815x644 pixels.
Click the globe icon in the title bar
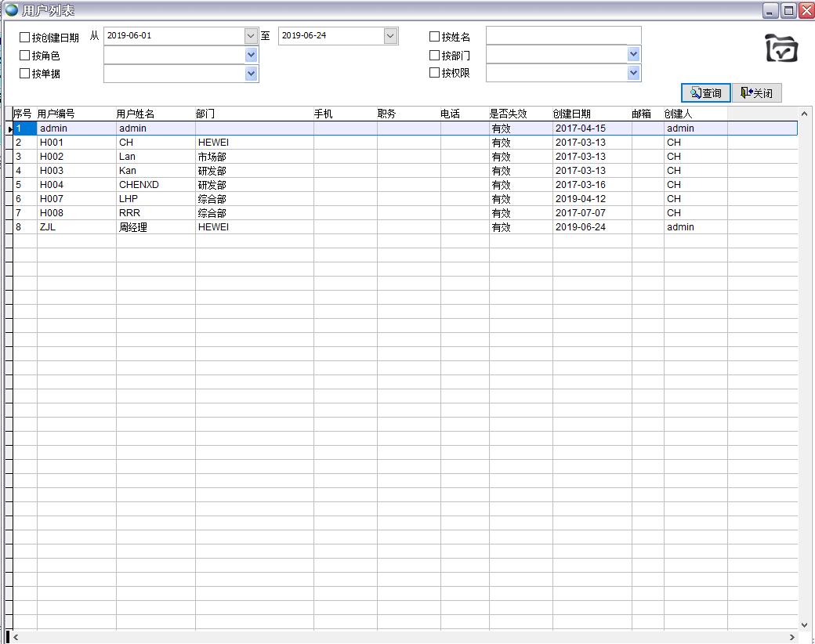(x=11, y=10)
